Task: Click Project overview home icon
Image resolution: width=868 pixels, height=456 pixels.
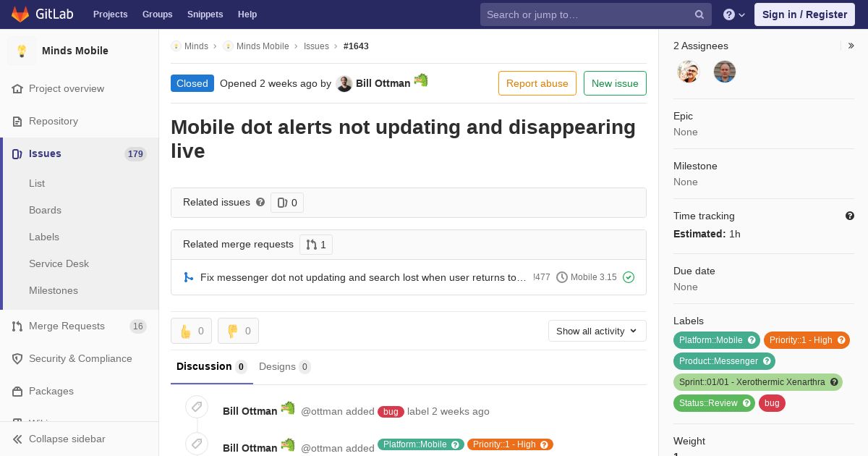Action: (x=17, y=88)
